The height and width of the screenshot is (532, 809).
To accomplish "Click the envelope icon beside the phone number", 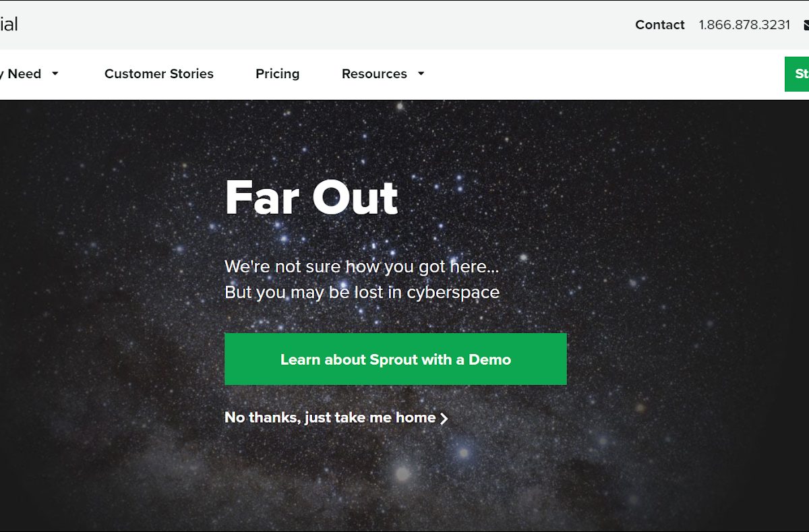I will click(x=806, y=25).
